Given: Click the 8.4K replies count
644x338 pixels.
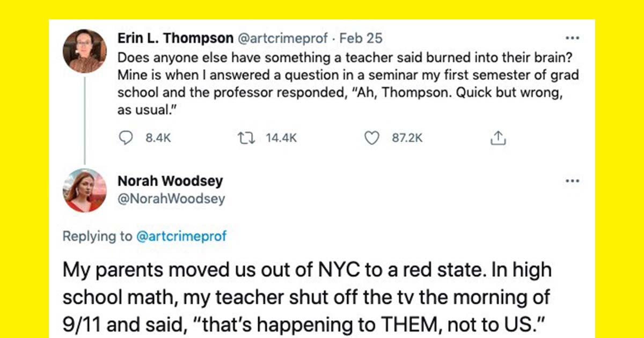Looking at the screenshot, I should pos(158,138).
